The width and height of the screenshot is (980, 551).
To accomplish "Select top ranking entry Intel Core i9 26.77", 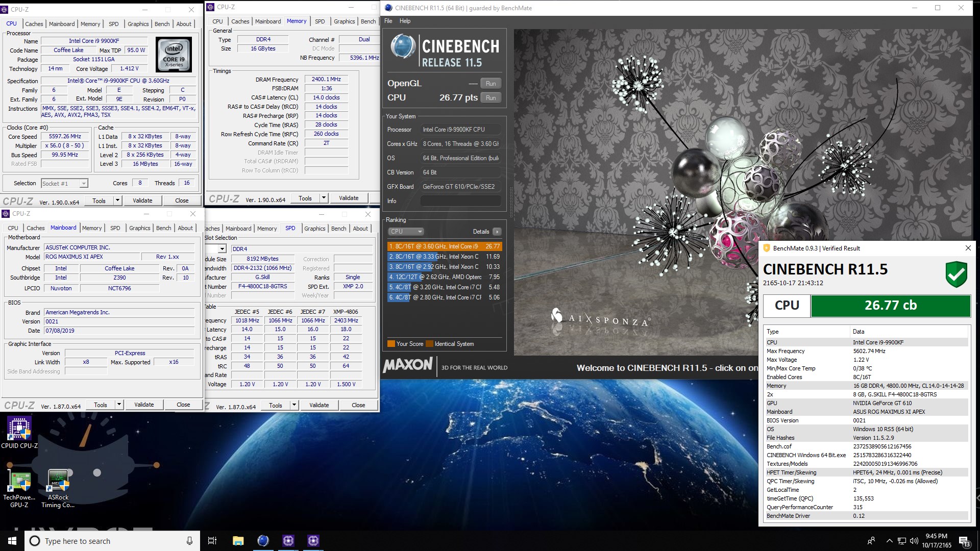I will [x=445, y=246].
